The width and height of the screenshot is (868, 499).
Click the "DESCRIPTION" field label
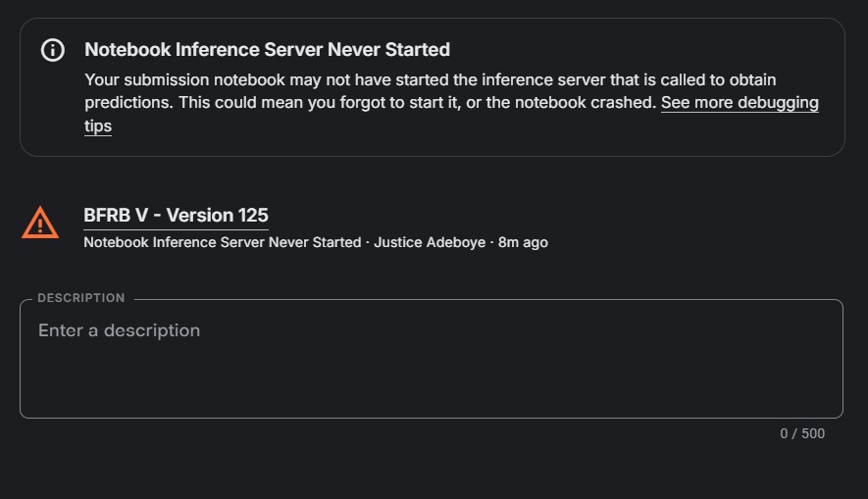pyautogui.click(x=81, y=298)
